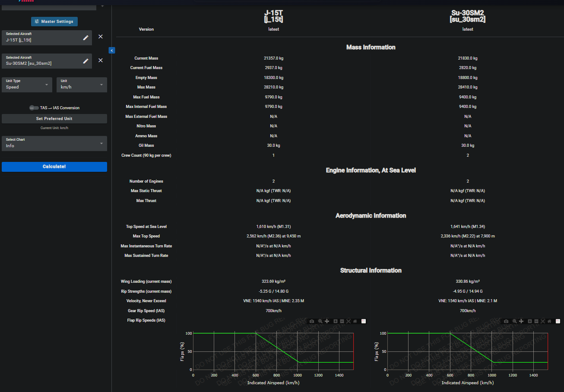Click the blue Calculate! button
564x392 pixels.
coord(54,167)
